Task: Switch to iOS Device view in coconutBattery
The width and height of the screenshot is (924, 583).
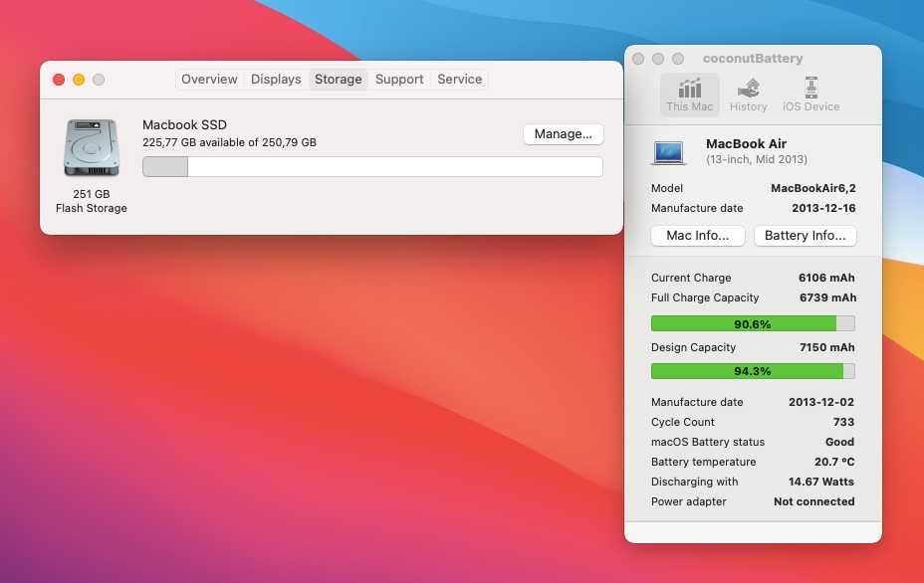Action: 810,95
